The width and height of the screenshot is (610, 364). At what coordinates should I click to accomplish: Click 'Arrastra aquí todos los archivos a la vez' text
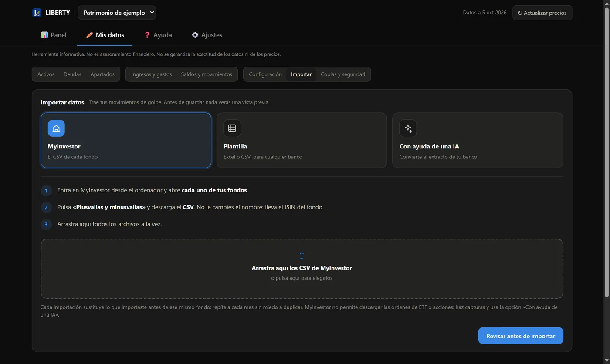click(x=109, y=224)
